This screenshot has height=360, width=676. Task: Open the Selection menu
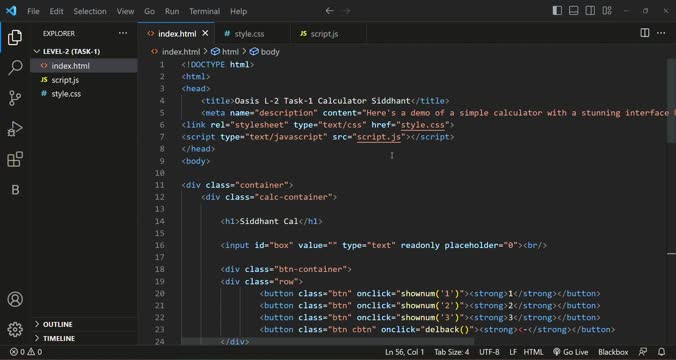pyautogui.click(x=90, y=11)
